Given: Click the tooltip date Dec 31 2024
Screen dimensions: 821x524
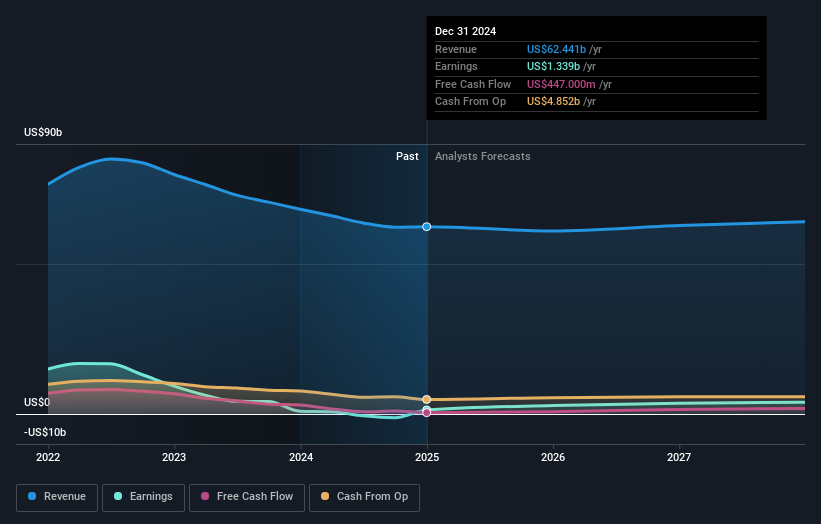Looking at the screenshot, I should click(x=465, y=31).
